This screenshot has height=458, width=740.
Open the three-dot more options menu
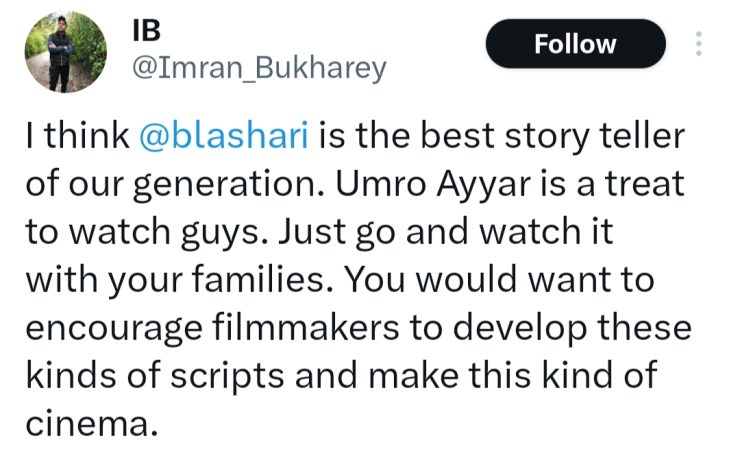[698, 44]
